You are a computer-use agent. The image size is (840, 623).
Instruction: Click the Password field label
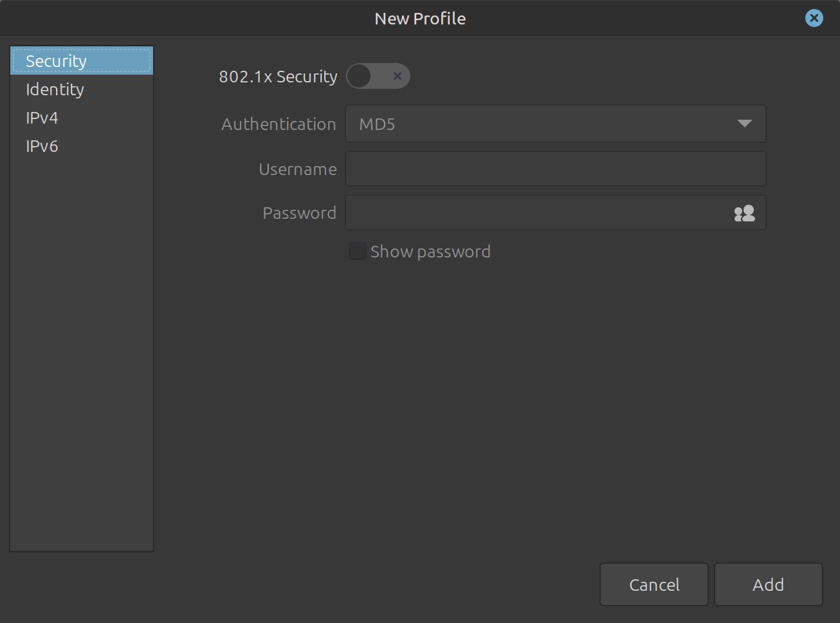299,213
